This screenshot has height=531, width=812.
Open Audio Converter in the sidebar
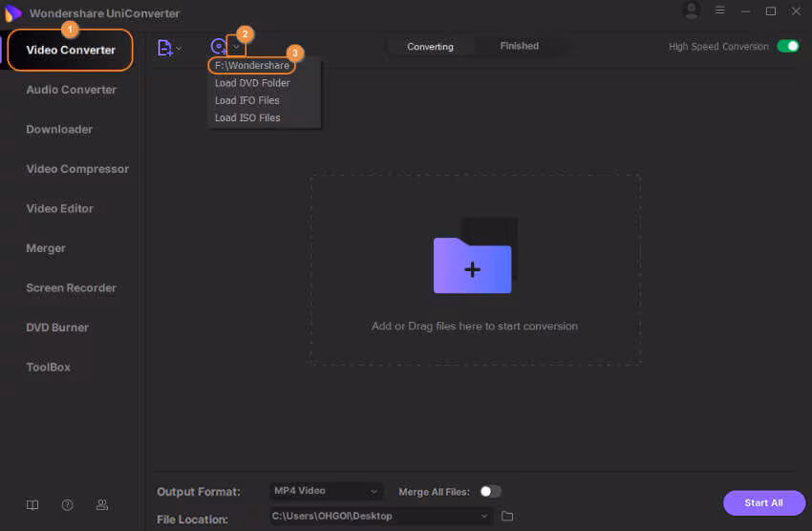[x=71, y=90]
